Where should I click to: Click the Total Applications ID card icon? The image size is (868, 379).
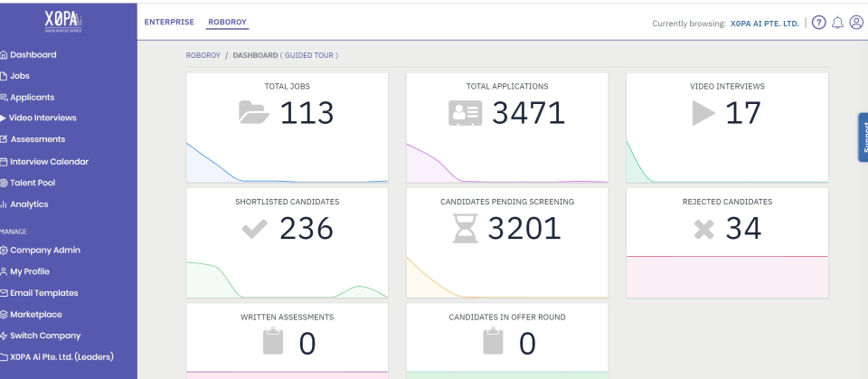tap(465, 113)
